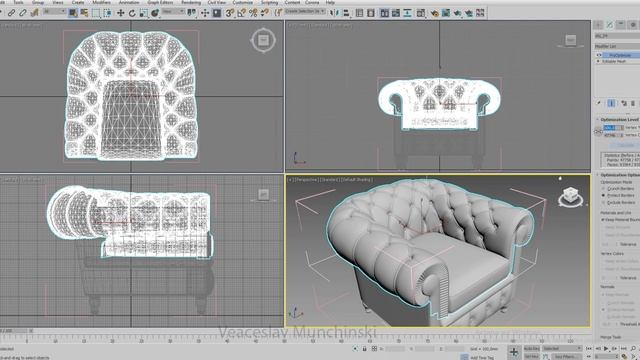Screen dimensions: 640x360
Task: Click the Align tool icon
Action: 346,13
